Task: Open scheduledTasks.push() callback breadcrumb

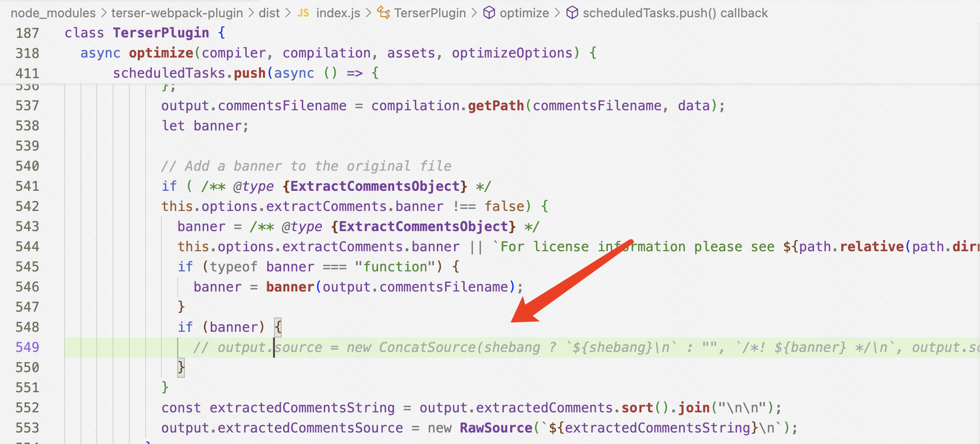Action: point(675,13)
